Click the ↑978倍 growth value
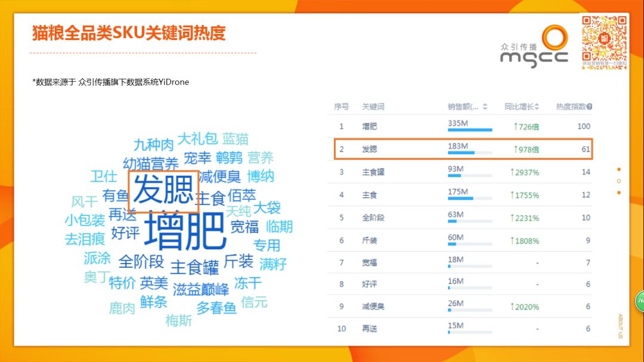Image resolution: width=644 pixels, height=362 pixels. point(526,150)
